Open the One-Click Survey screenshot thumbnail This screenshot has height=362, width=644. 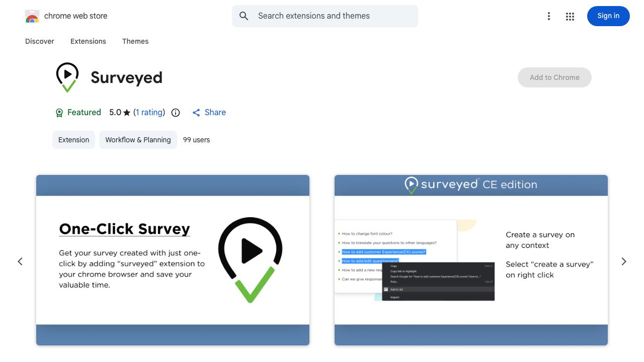pos(173,260)
